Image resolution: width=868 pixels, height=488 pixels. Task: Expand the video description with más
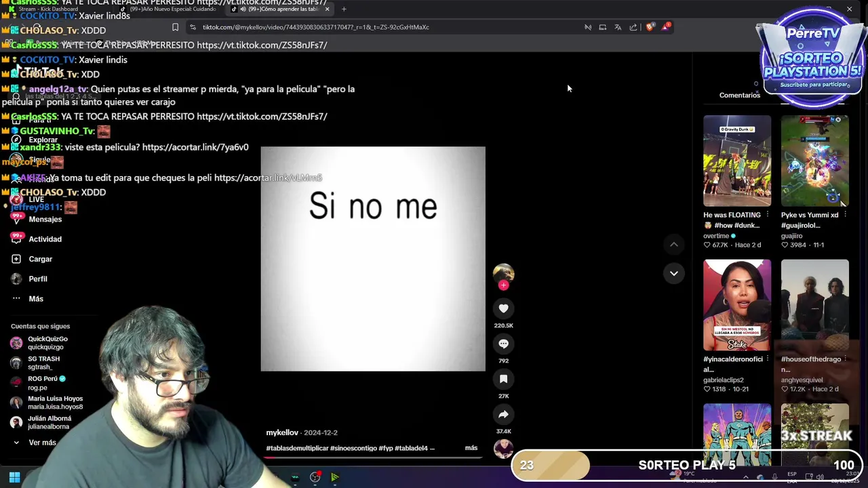click(x=471, y=448)
